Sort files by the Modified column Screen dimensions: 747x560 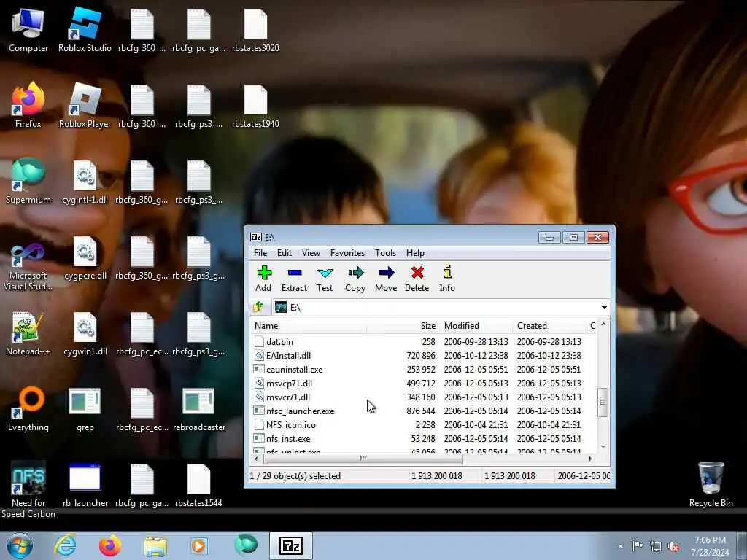(x=476, y=326)
